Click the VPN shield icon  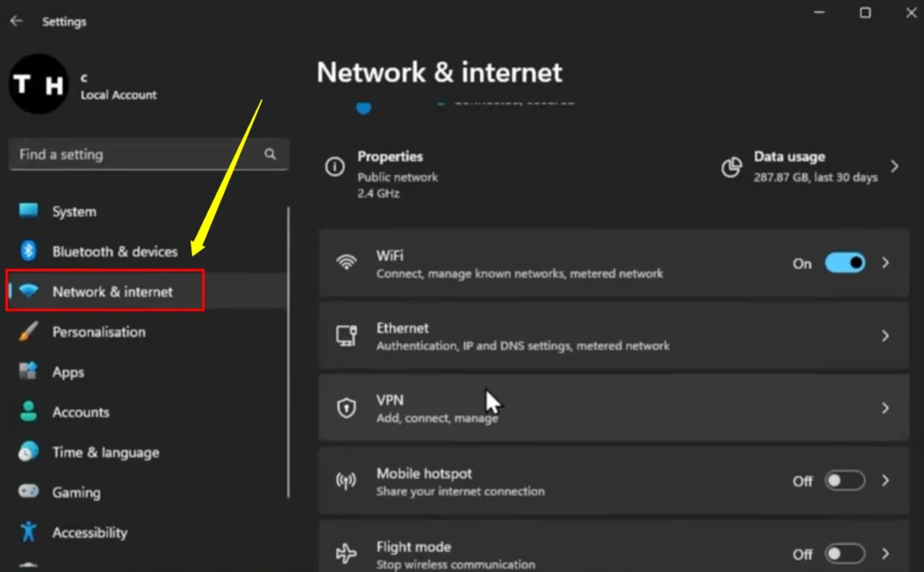click(346, 408)
